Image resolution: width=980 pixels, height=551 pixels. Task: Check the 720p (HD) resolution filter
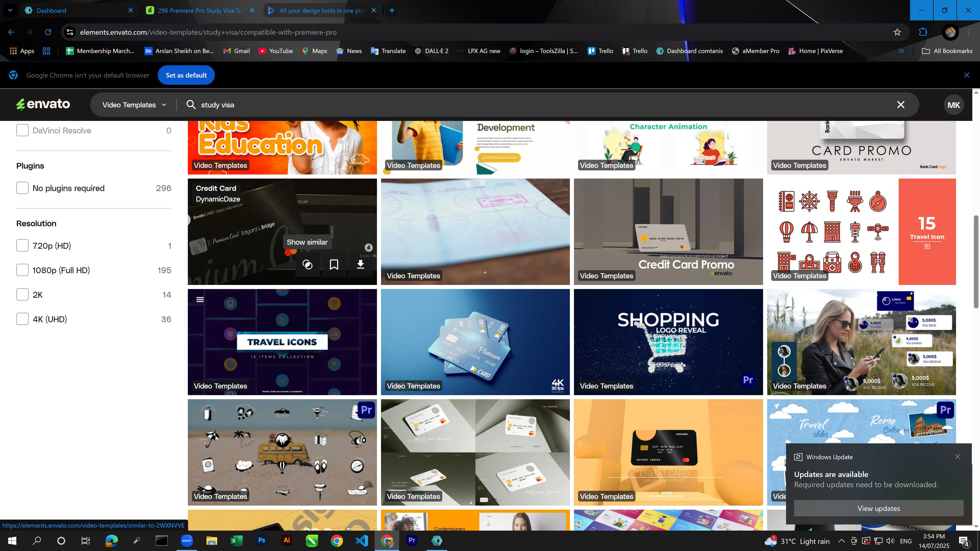pyautogui.click(x=22, y=246)
